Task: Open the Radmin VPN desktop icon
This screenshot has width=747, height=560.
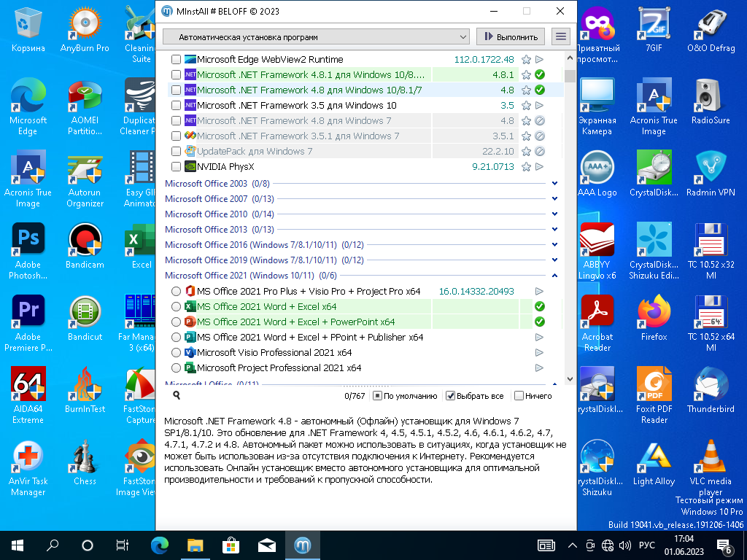Action: [x=711, y=174]
